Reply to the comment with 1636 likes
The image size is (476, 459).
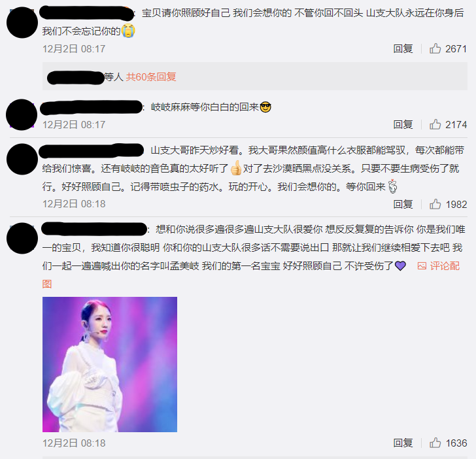403,443
